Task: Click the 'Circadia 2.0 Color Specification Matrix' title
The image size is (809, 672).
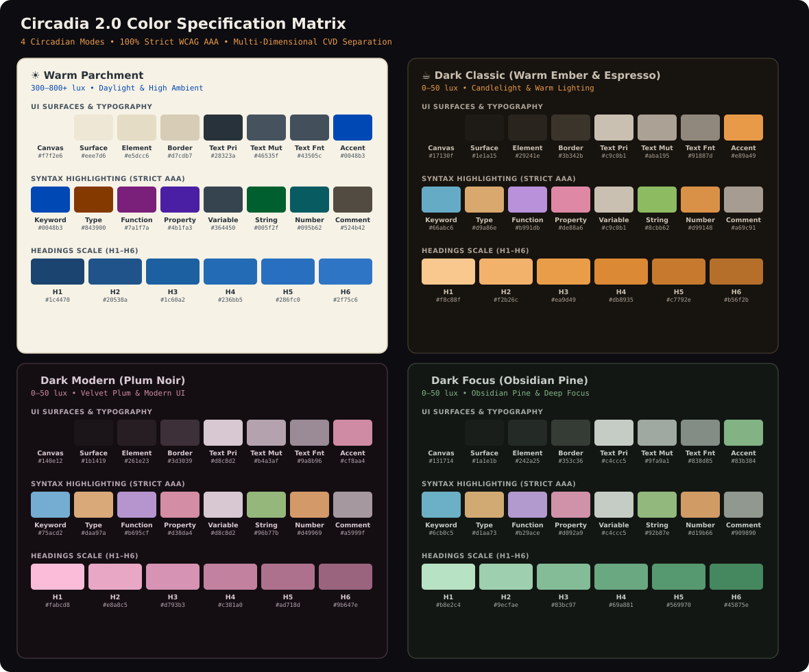Action: [183, 24]
